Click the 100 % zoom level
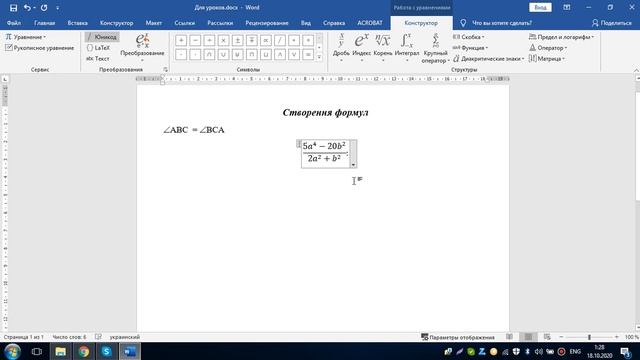640x360 pixels. point(631,337)
